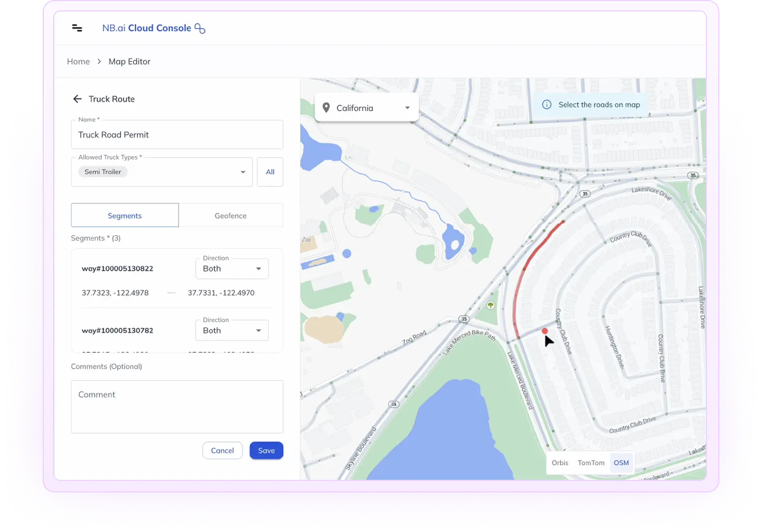Select the Segments tab
Viewport: 760px width, 532px height.
[125, 216]
